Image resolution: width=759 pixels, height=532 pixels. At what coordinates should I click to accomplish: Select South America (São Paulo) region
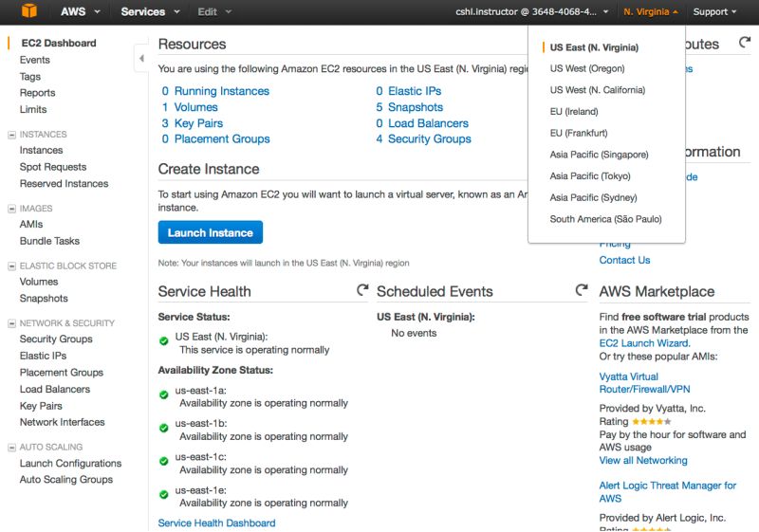click(605, 219)
